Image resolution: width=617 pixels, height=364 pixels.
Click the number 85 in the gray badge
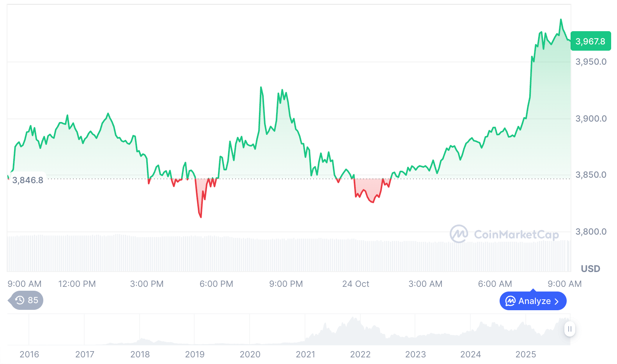pos(33,300)
